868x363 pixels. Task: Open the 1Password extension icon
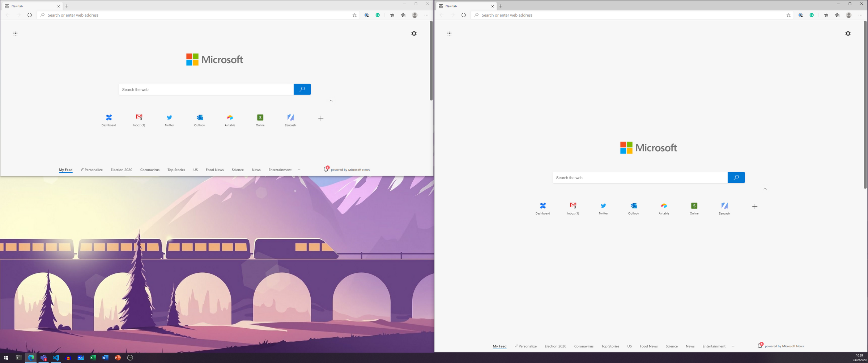pyautogui.click(x=367, y=15)
